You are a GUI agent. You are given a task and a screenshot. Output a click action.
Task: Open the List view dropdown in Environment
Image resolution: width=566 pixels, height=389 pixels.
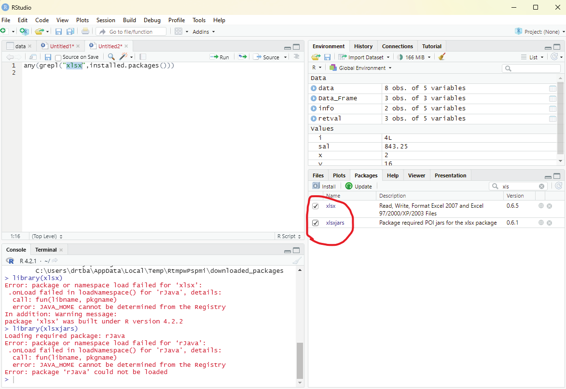pyautogui.click(x=532, y=57)
